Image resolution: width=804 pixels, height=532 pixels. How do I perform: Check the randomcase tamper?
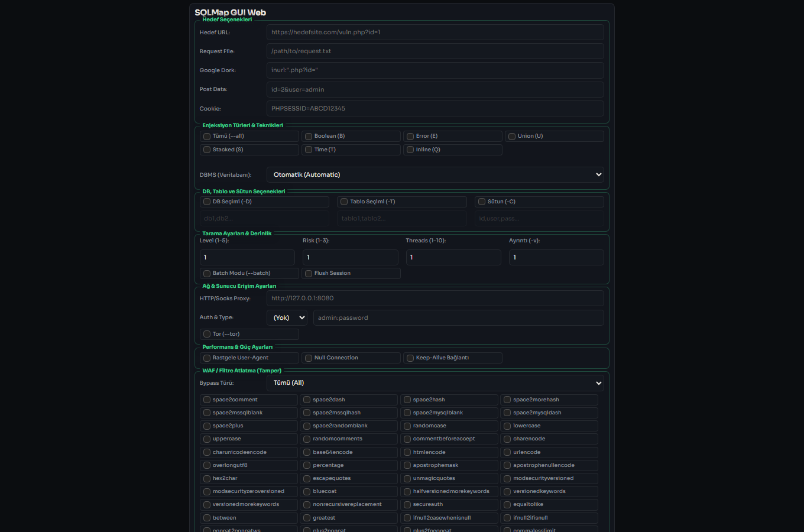[x=407, y=426]
